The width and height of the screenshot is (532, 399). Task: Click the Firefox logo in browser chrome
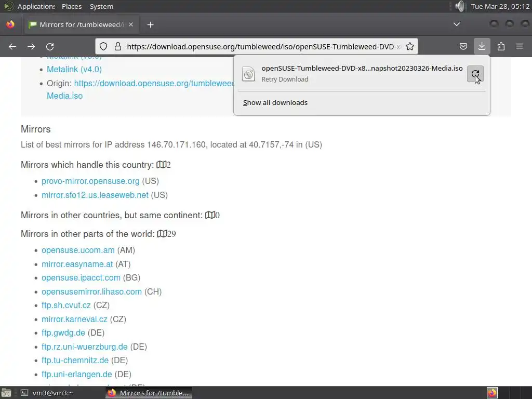coord(10,24)
